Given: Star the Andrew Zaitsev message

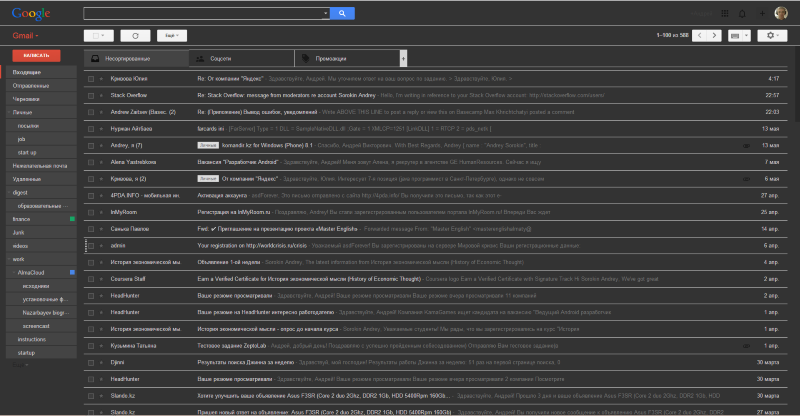Looking at the screenshot, I should click(101, 112).
